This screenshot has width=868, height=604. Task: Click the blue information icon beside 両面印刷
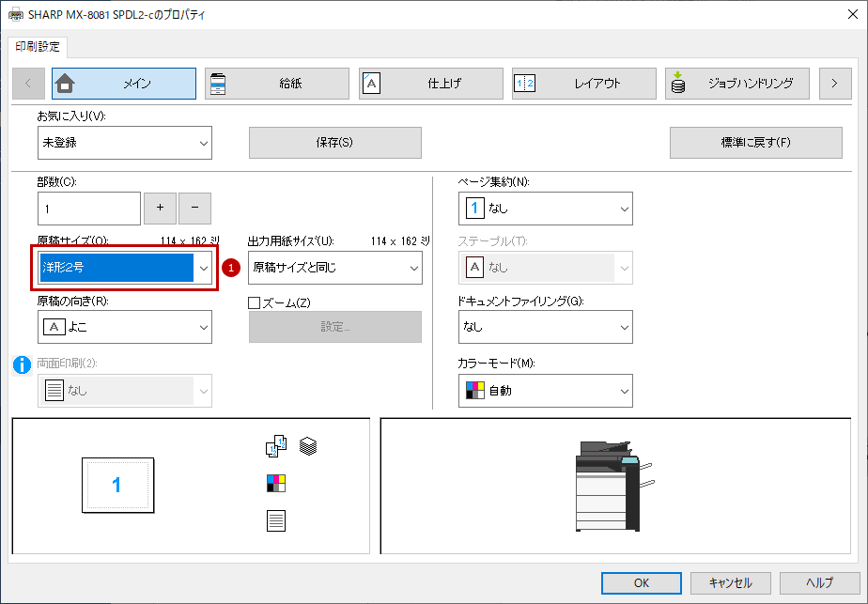(23, 364)
